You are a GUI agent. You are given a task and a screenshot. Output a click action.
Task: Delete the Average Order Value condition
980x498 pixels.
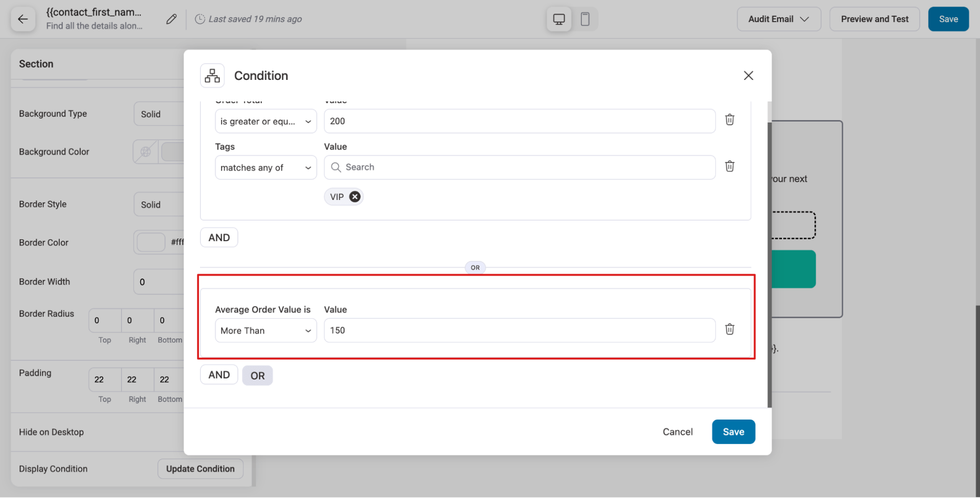click(x=729, y=329)
